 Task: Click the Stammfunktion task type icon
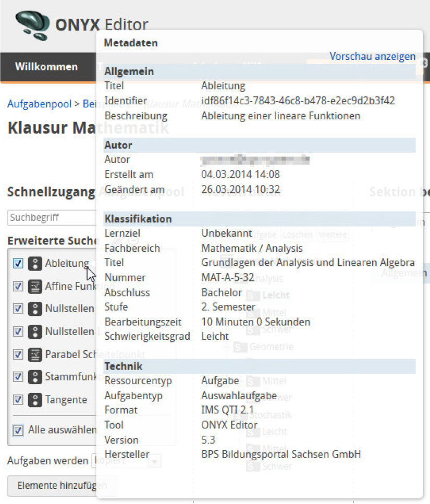click(34, 377)
